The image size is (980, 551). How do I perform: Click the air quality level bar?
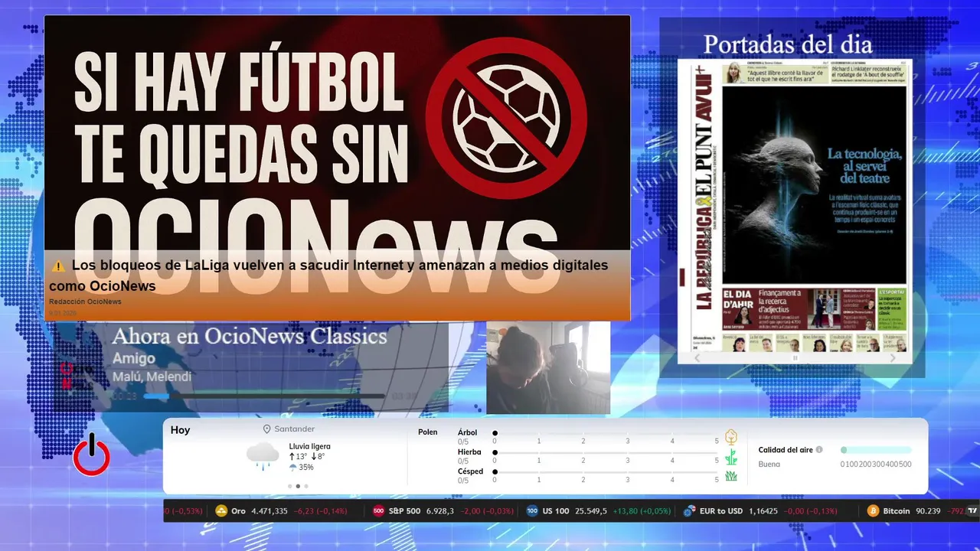tap(876, 450)
